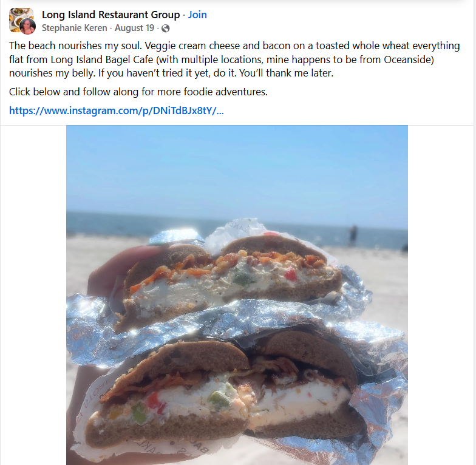Click the word "Oceanside)" in the post
476x465 pixels.
point(409,59)
